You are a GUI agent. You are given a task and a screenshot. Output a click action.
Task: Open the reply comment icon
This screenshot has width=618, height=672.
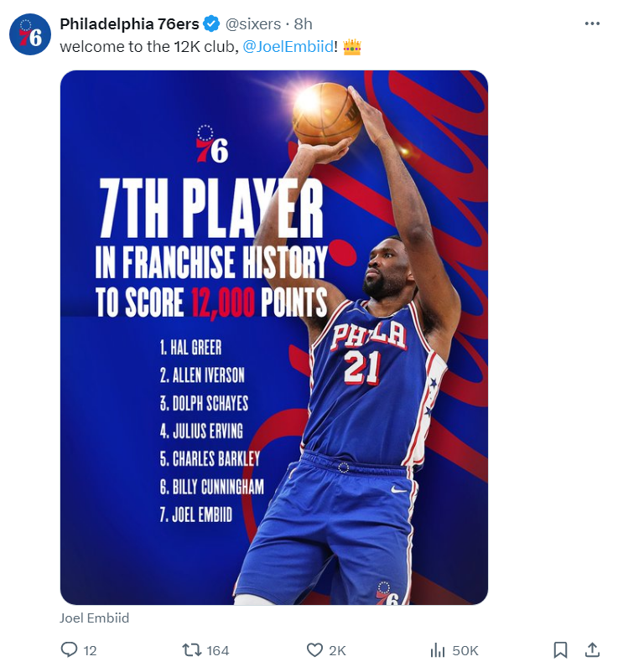69,650
